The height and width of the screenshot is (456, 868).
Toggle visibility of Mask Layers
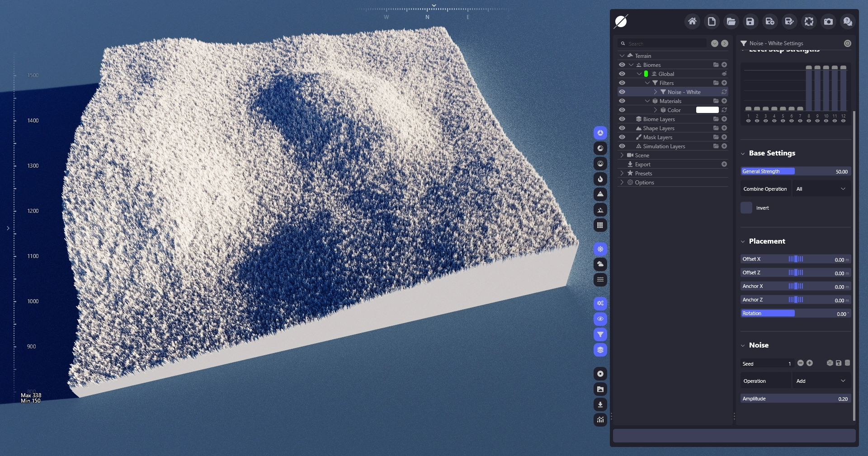pyautogui.click(x=622, y=137)
